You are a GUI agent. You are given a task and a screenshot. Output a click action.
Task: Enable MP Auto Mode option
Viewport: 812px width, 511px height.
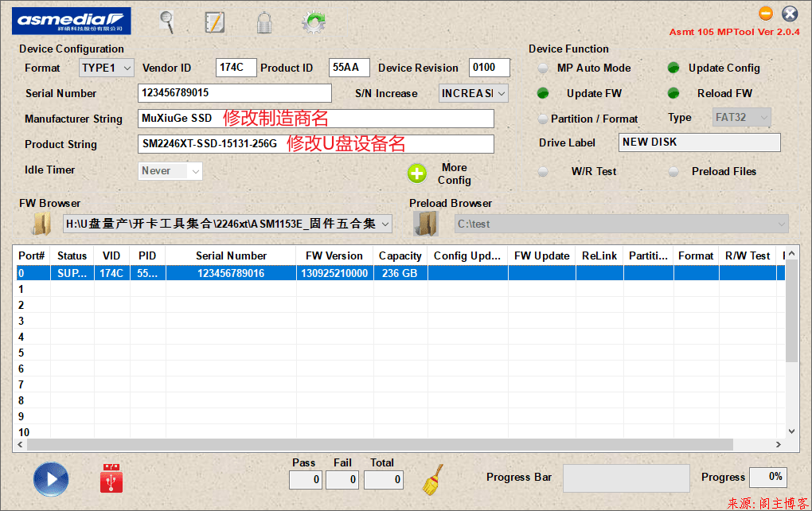pyautogui.click(x=543, y=68)
